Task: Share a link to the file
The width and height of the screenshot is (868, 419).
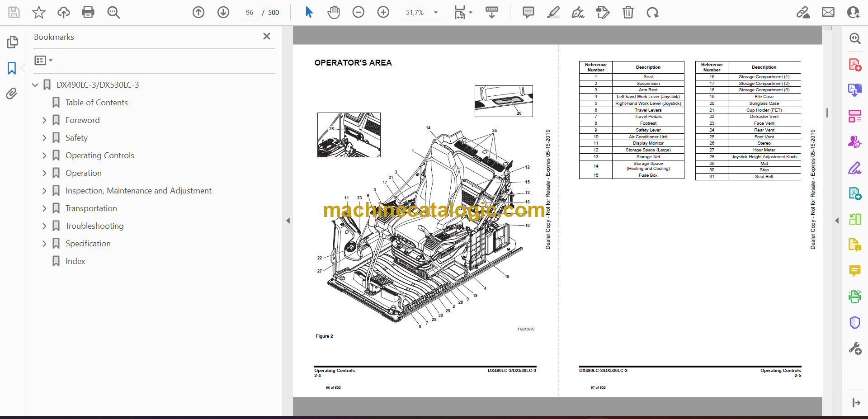Action: coord(803,12)
